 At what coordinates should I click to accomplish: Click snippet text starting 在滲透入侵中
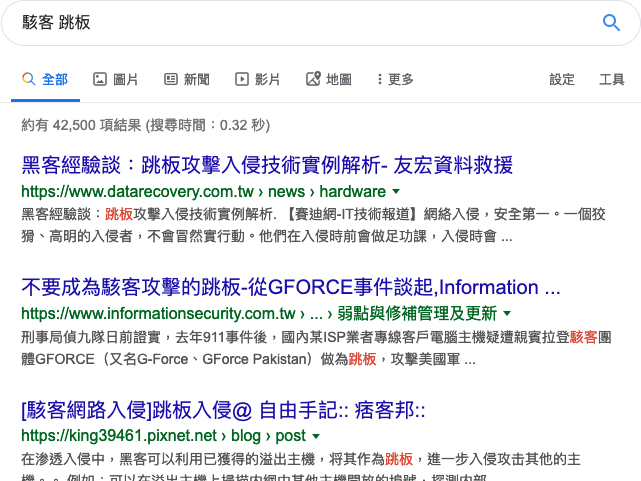click(301, 466)
